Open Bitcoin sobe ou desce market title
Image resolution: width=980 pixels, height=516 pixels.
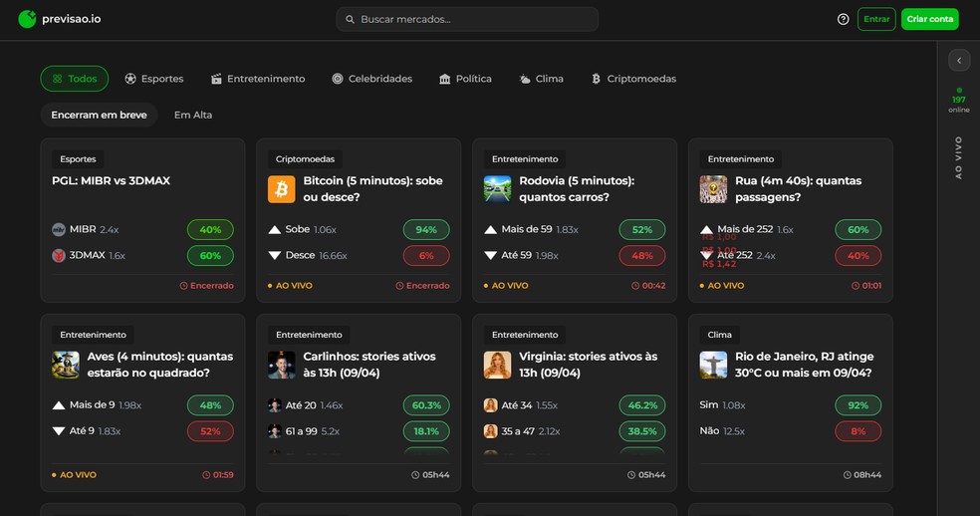tap(373, 189)
